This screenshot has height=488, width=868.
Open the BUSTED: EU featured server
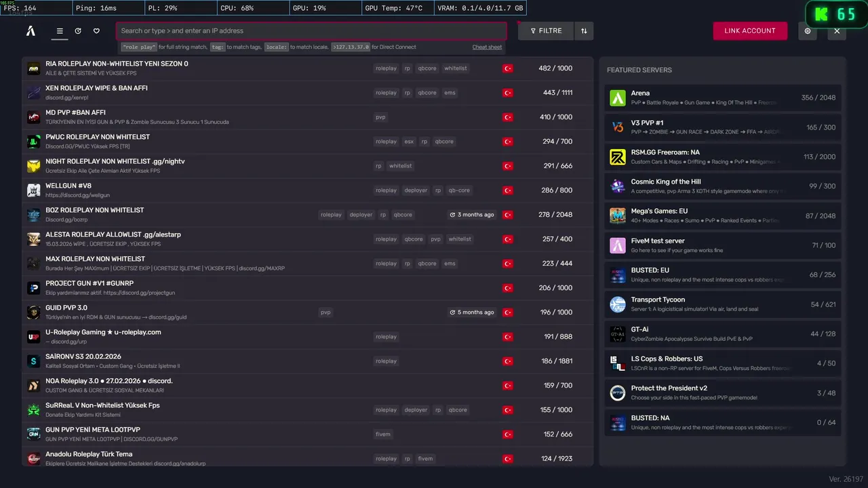[x=723, y=274]
